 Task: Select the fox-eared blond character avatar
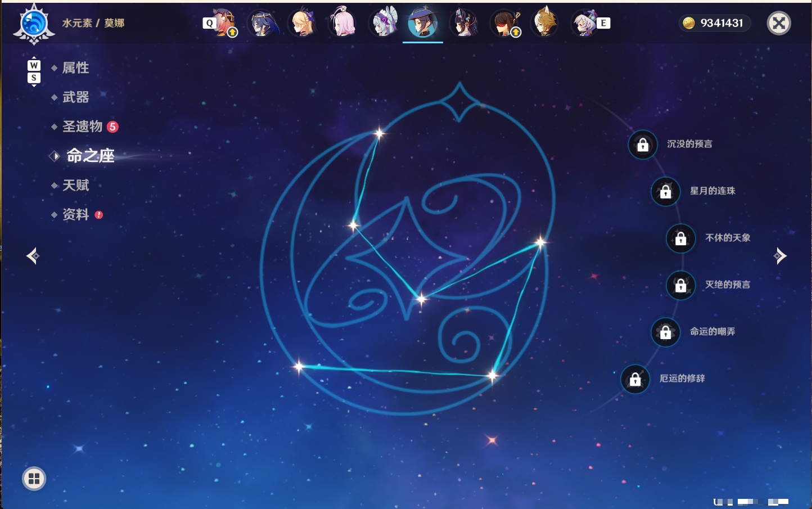544,23
